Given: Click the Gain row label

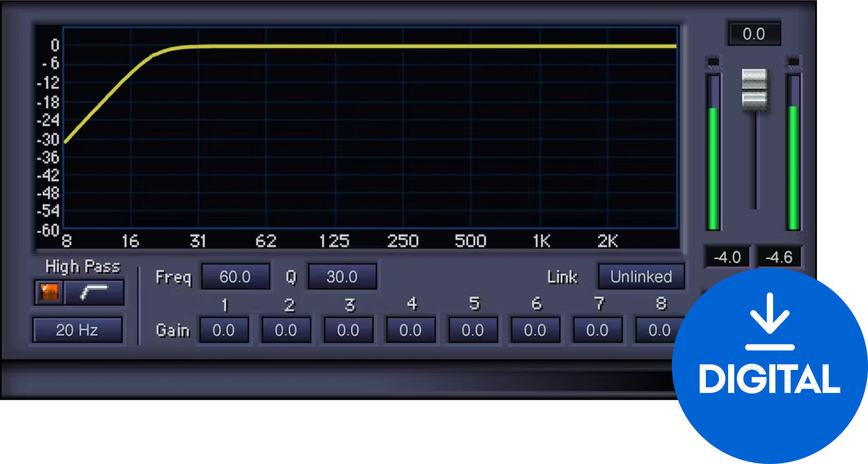Looking at the screenshot, I should click(x=173, y=330).
